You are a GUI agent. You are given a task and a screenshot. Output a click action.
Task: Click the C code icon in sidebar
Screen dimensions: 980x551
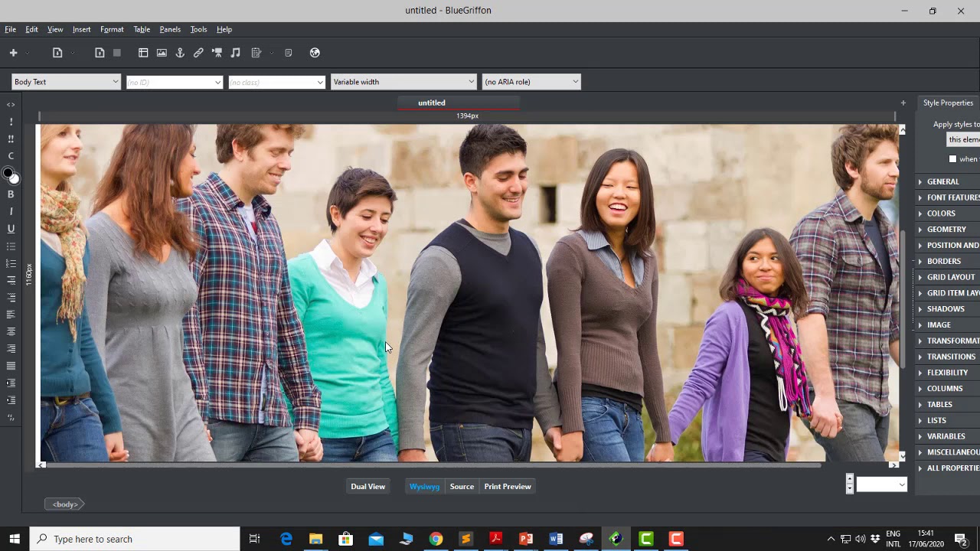pos(11,156)
